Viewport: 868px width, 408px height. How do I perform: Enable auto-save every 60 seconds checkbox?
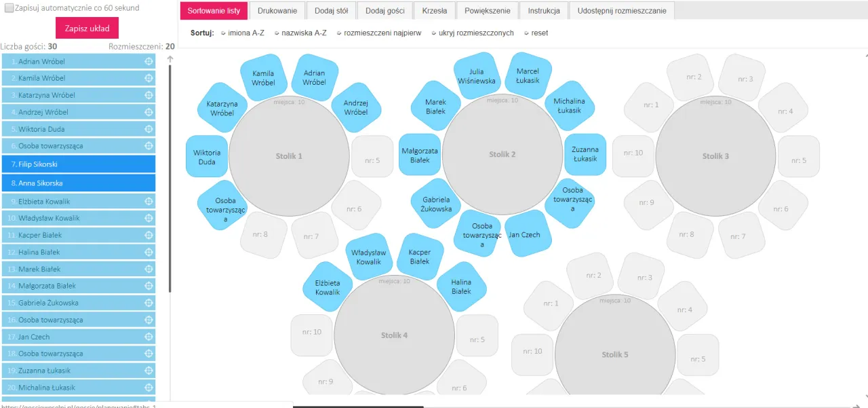pyautogui.click(x=9, y=8)
